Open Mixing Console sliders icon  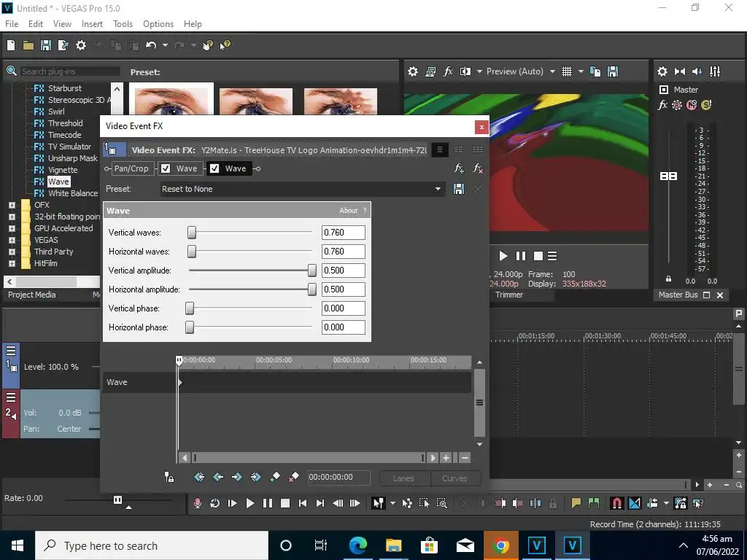point(715,71)
